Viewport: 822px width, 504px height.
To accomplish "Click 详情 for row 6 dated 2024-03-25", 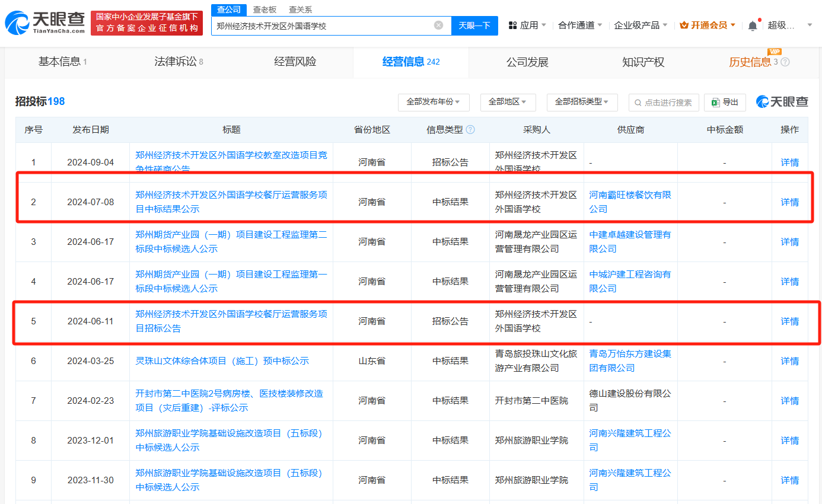I will point(789,361).
